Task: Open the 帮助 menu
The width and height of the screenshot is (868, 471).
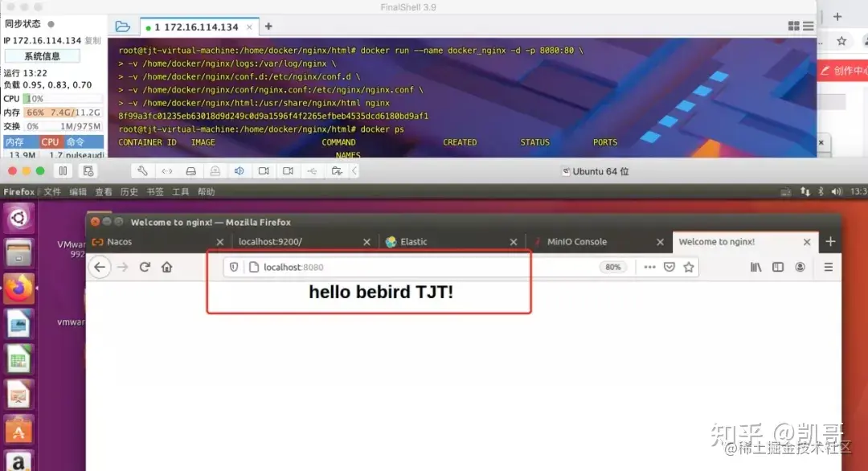Action: point(206,191)
